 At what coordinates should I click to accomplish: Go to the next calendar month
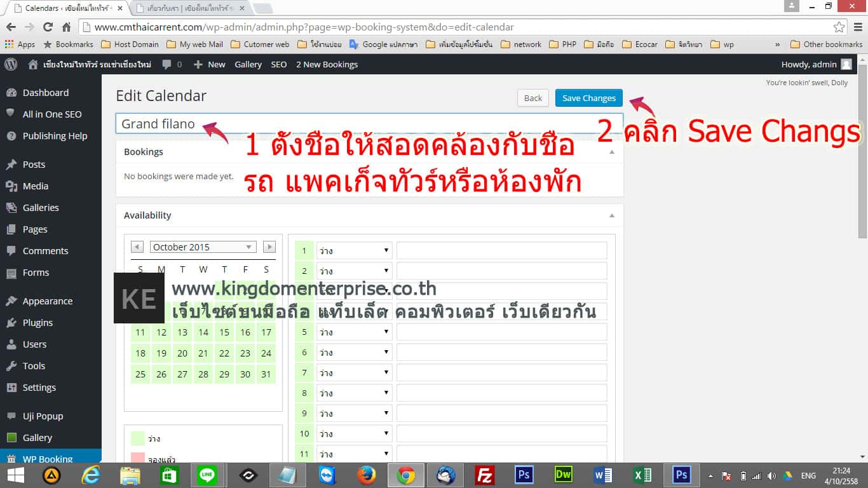269,247
